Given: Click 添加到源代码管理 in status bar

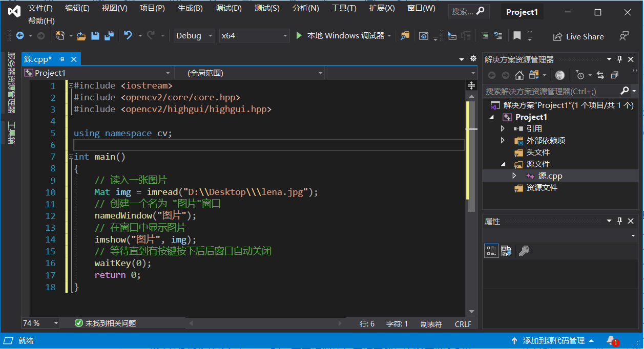Looking at the screenshot, I should point(553,340).
